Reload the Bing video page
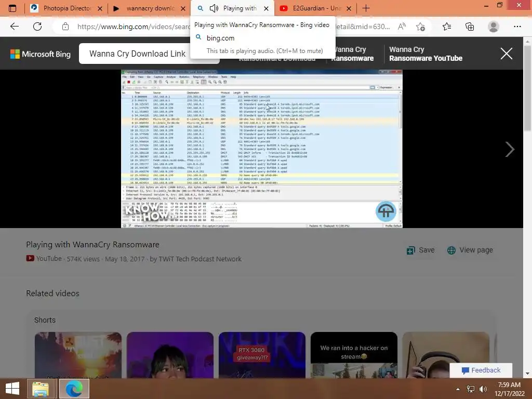 37,26
